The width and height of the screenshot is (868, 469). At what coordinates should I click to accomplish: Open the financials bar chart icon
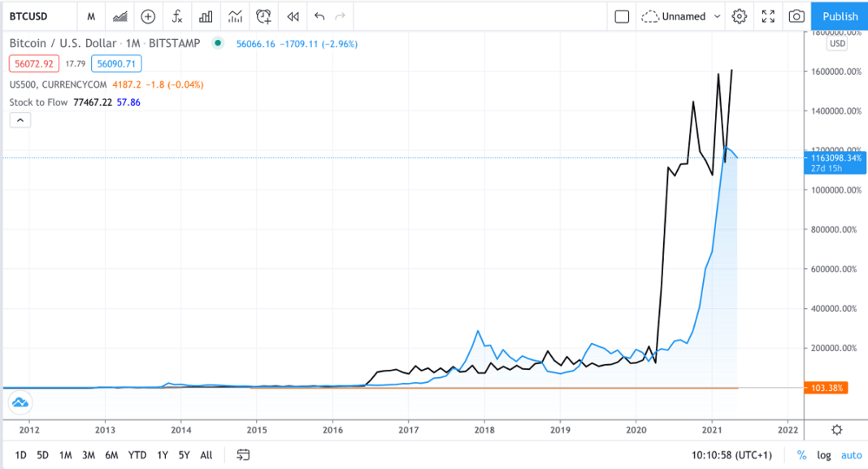pos(206,16)
